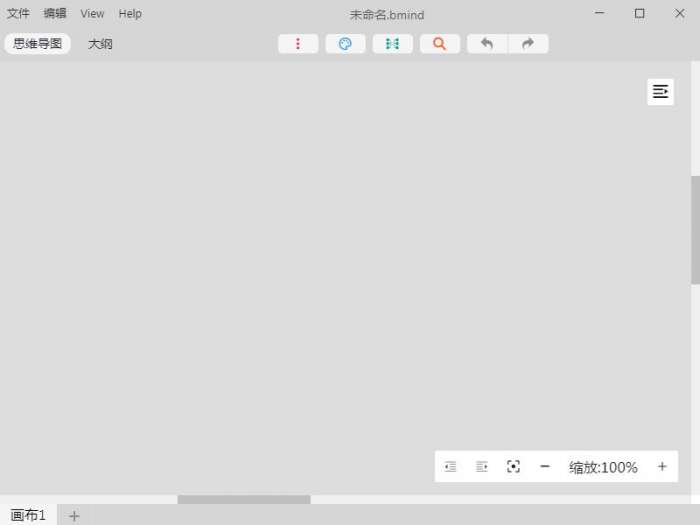Open the View menu

[x=92, y=14]
